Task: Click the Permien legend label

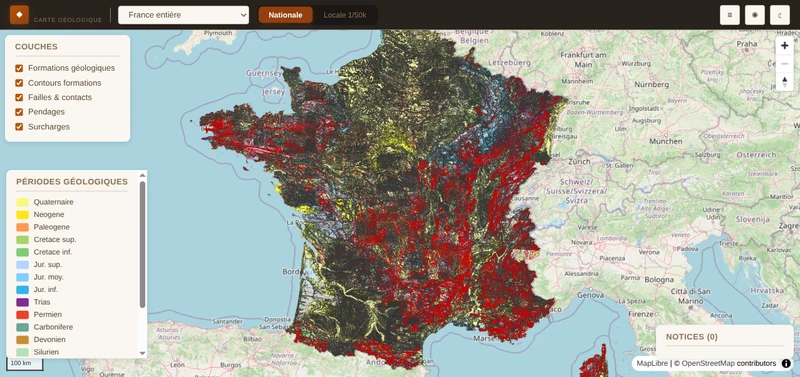Action: pos(47,315)
